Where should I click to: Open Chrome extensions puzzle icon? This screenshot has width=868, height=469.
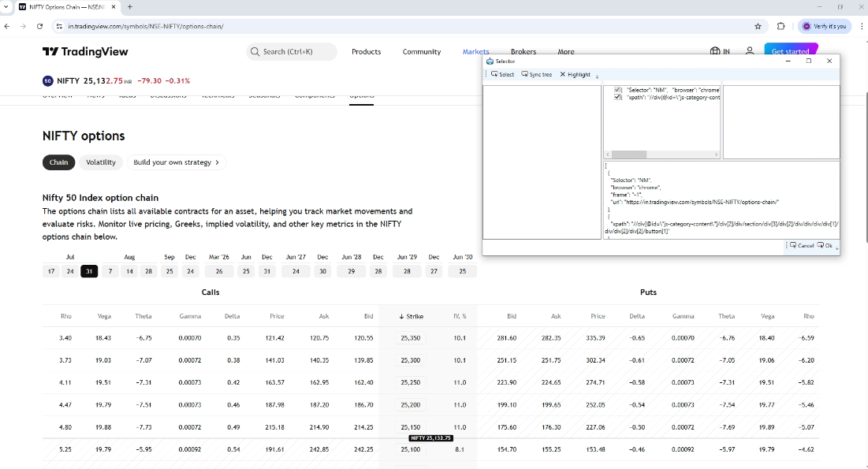click(780, 26)
